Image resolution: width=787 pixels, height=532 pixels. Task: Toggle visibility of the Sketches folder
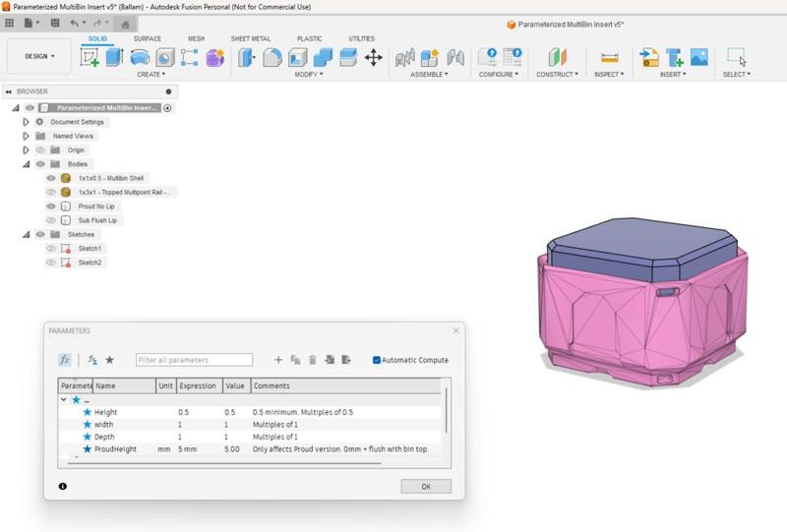(40, 234)
